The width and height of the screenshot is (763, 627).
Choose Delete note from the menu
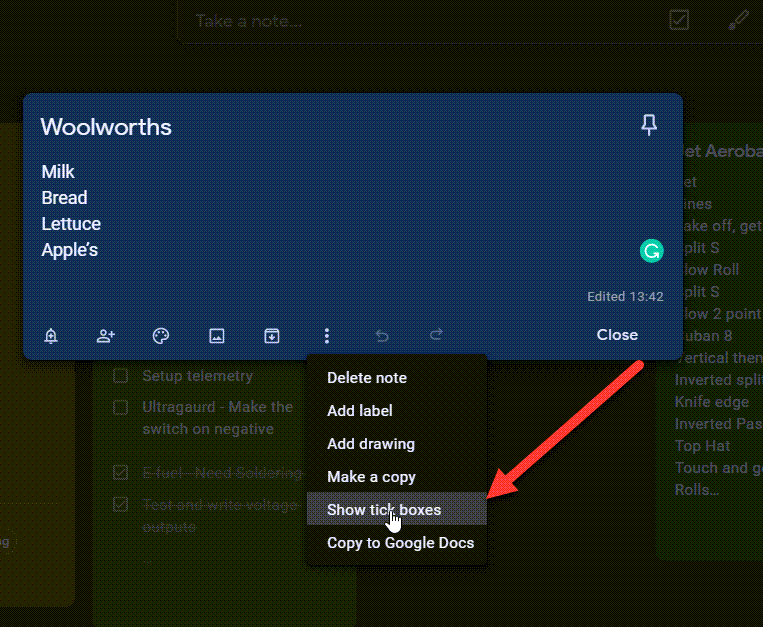[x=397, y=378]
